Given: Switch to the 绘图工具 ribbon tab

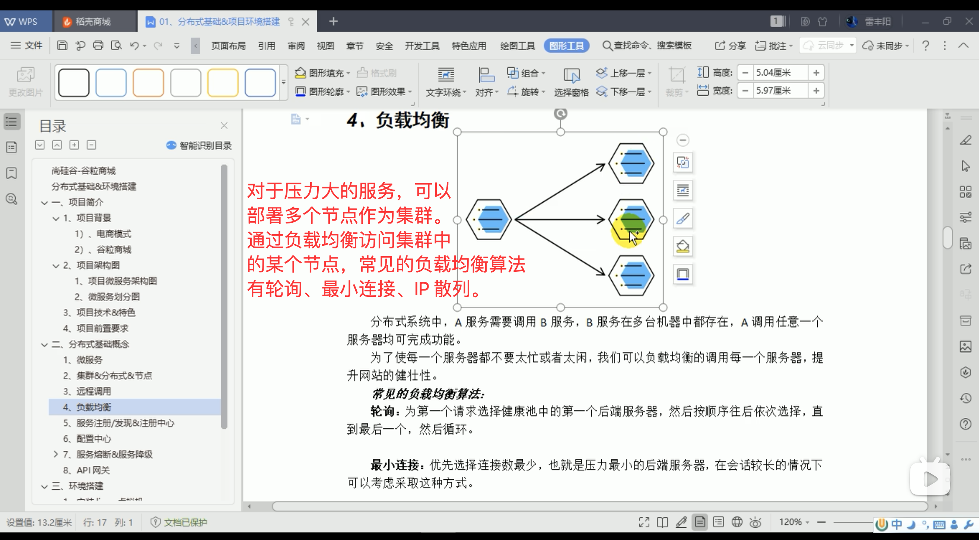Looking at the screenshot, I should [x=517, y=46].
